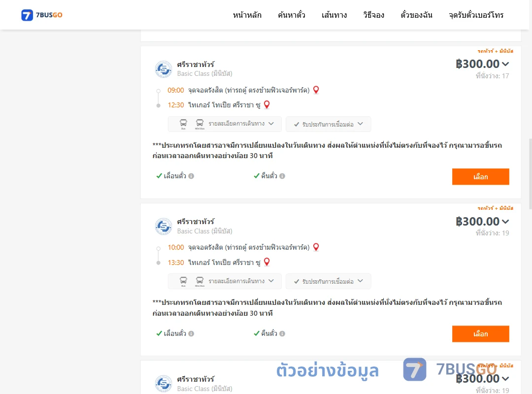Open the ตั๋วของฉัน menu item
The width and height of the screenshot is (532, 394).
416,15
